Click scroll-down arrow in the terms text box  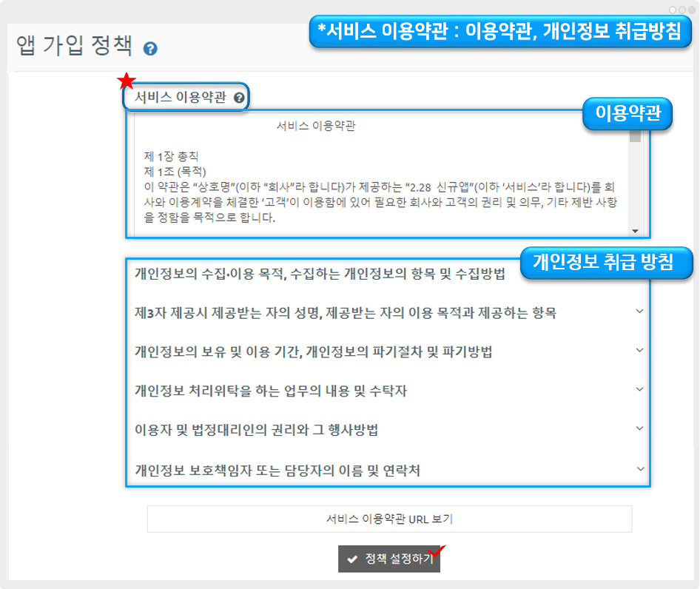pos(635,231)
